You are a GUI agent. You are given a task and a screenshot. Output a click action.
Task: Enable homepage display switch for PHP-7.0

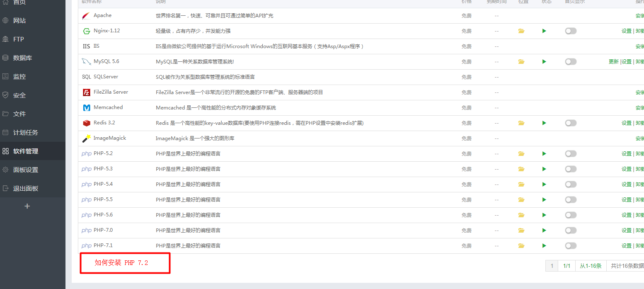pyautogui.click(x=571, y=231)
